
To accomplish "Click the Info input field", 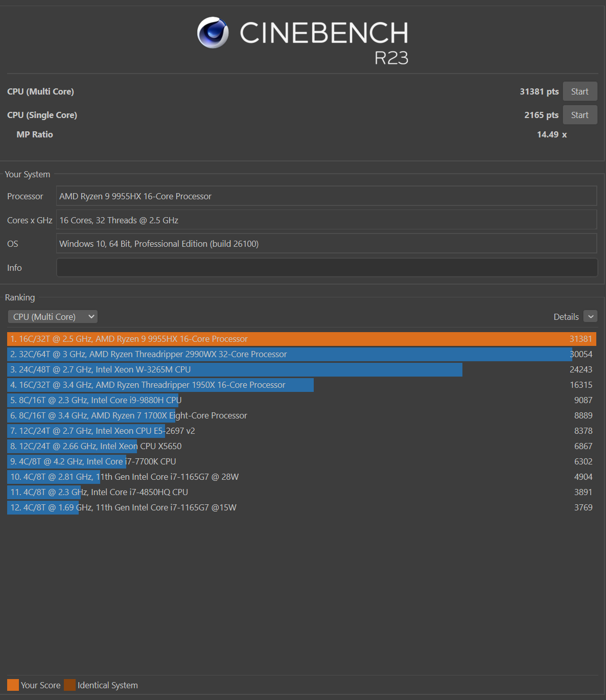I will coord(327,268).
